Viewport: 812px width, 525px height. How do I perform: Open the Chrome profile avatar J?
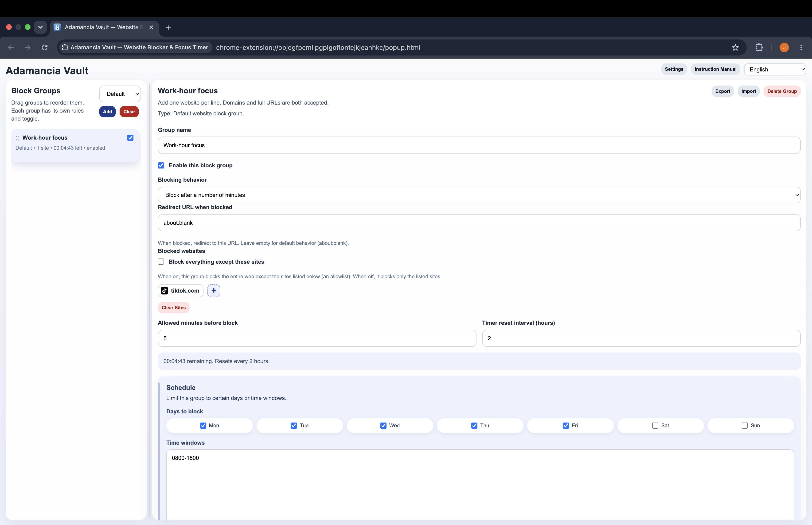[x=784, y=47]
